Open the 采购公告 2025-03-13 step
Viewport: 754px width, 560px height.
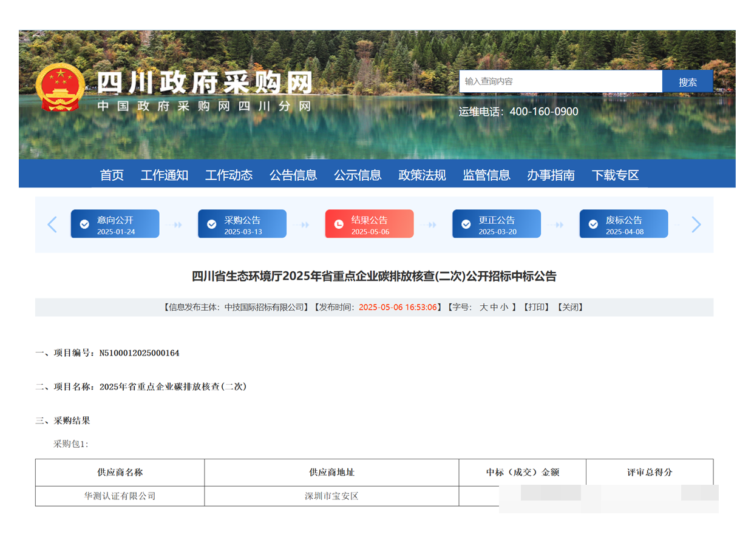(x=242, y=224)
